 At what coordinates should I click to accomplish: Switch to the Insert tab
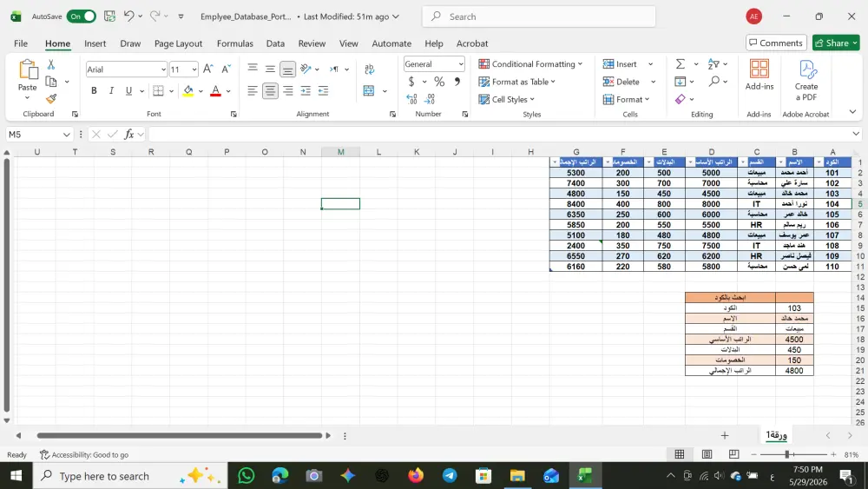coord(95,43)
